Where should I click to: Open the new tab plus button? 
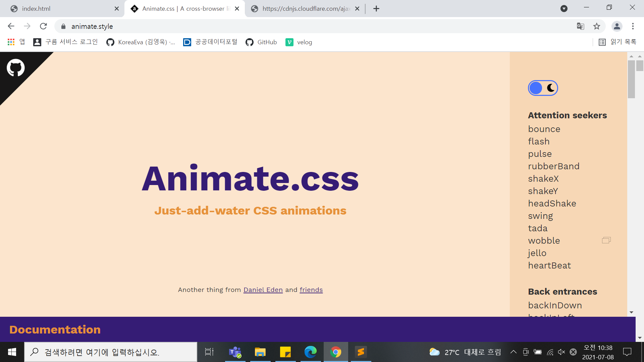click(376, 9)
